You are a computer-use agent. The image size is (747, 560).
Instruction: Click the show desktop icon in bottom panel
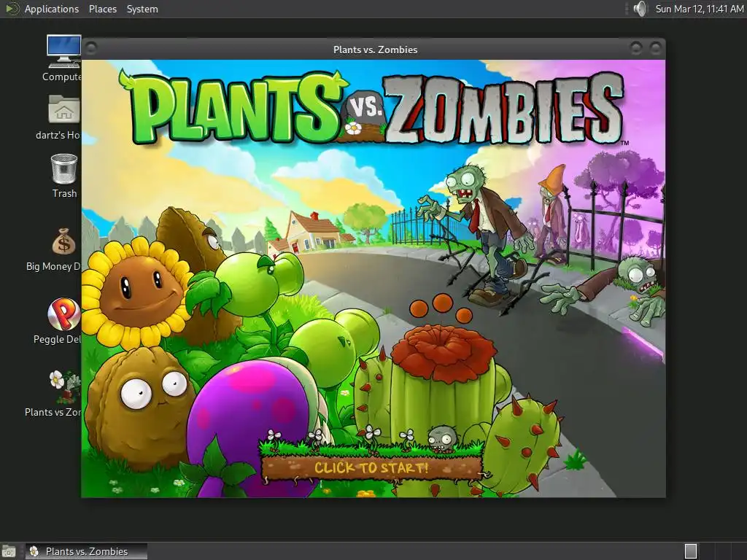[9, 551]
